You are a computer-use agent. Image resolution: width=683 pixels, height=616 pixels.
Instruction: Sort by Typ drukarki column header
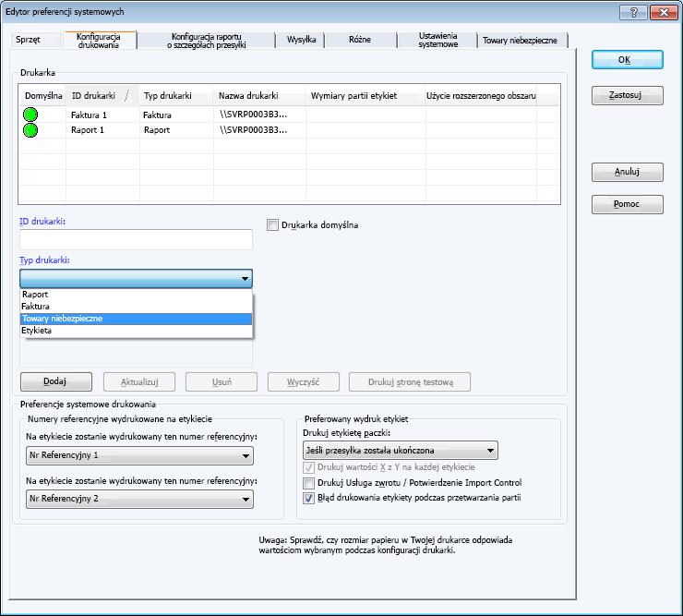click(x=176, y=95)
